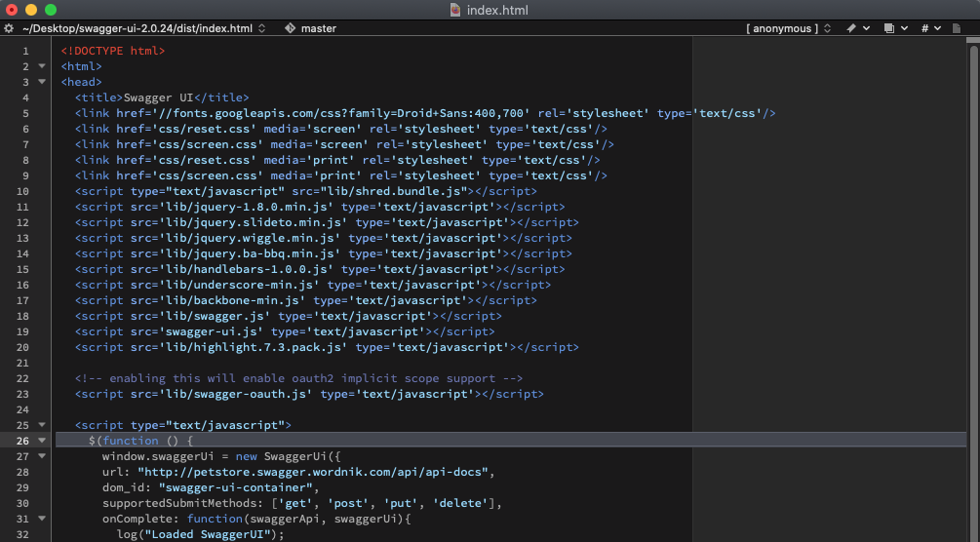Click 'lib/underscore-min.js' string

coord(239,285)
